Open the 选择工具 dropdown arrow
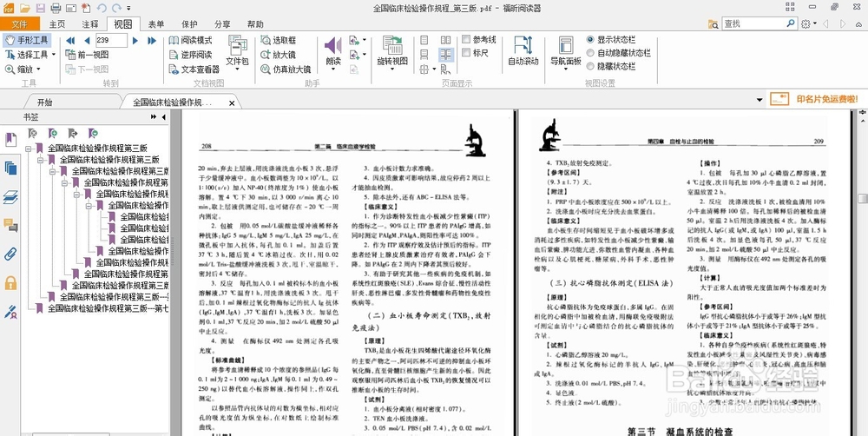Image resolution: width=868 pixels, height=436 pixels. coord(54,55)
